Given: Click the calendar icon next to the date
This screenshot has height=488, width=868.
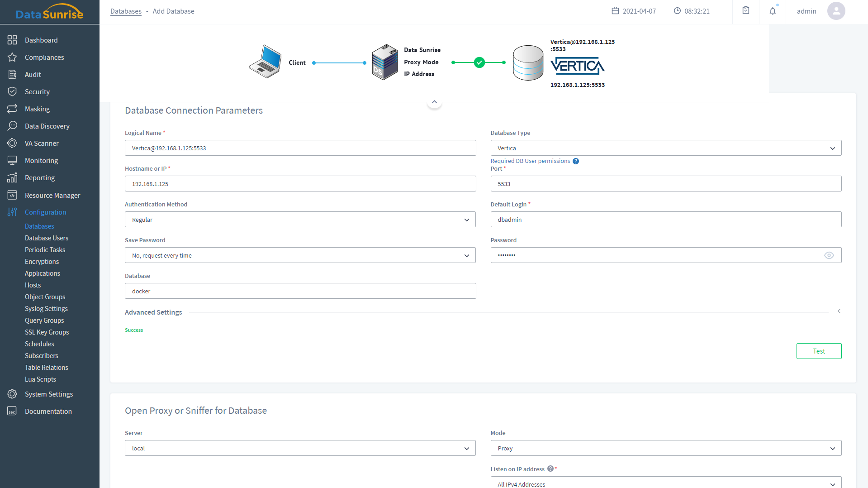Looking at the screenshot, I should [x=615, y=11].
